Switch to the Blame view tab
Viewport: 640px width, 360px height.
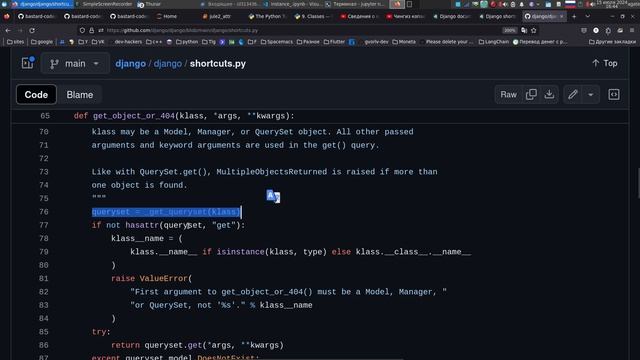(x=80, y=95)
